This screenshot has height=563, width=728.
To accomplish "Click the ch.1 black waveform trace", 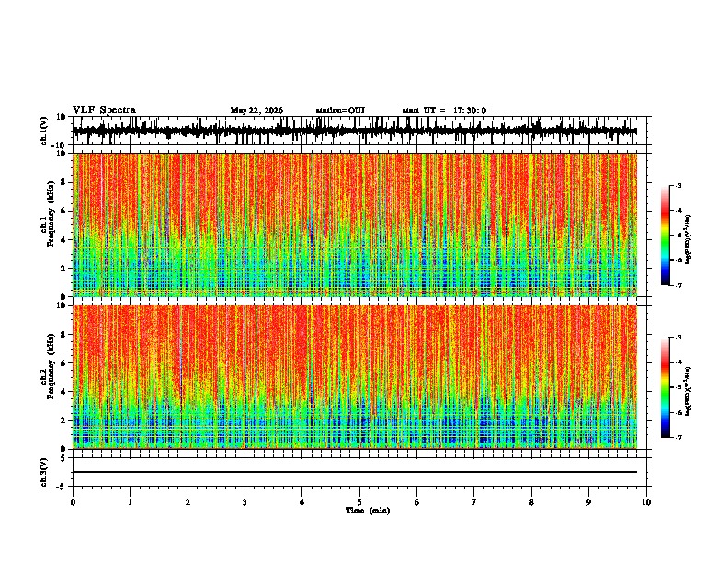I will coord(355,131).
